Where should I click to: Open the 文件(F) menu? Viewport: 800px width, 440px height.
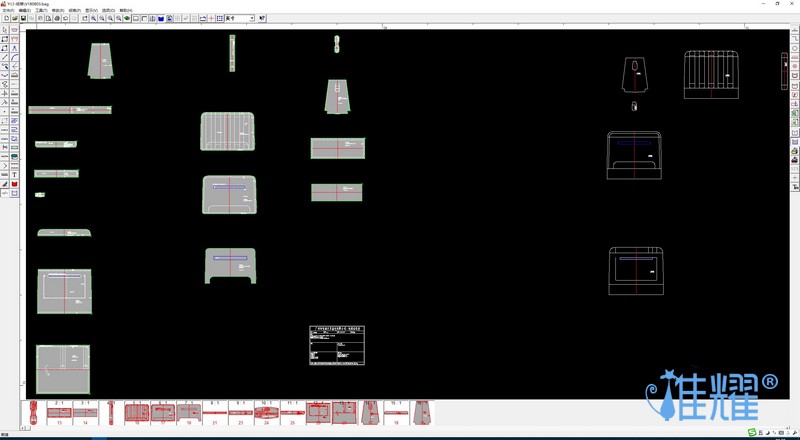coord(9,10)
